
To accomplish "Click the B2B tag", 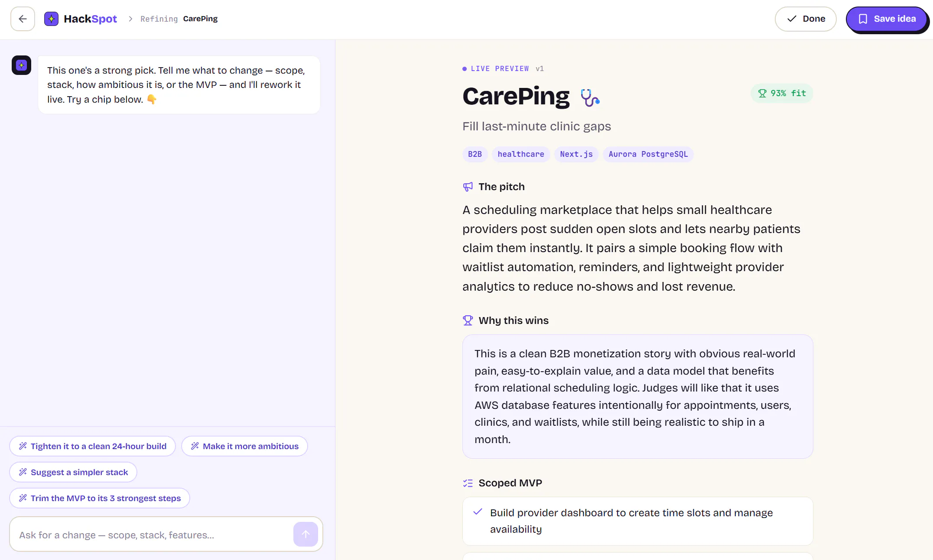I will tap(475, 154).
